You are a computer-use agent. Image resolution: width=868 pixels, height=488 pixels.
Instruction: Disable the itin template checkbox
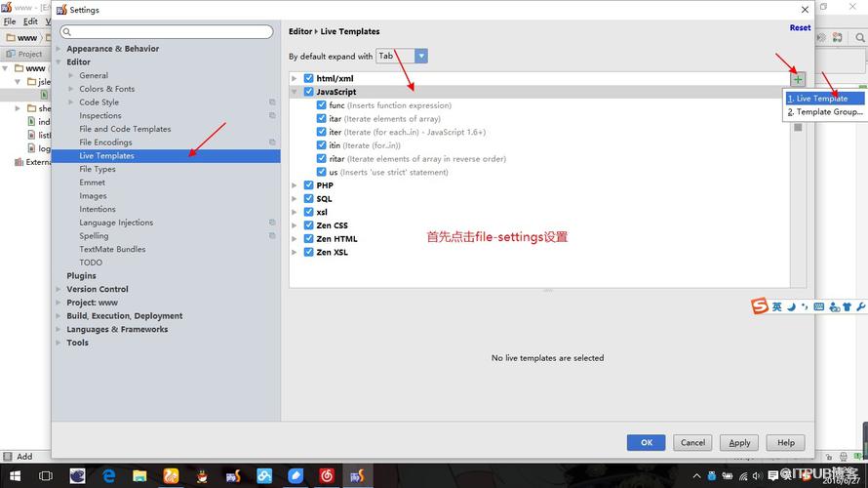321,144
